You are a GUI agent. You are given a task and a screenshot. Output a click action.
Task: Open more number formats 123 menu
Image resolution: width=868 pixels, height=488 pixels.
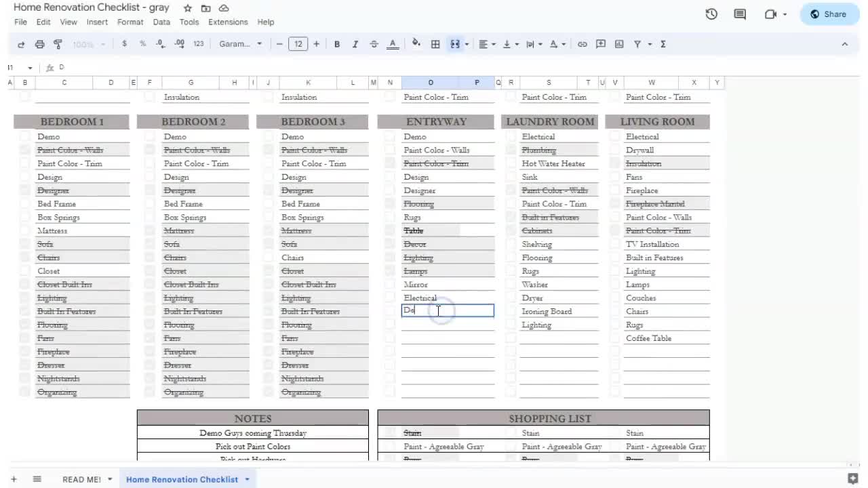point(198,44)
